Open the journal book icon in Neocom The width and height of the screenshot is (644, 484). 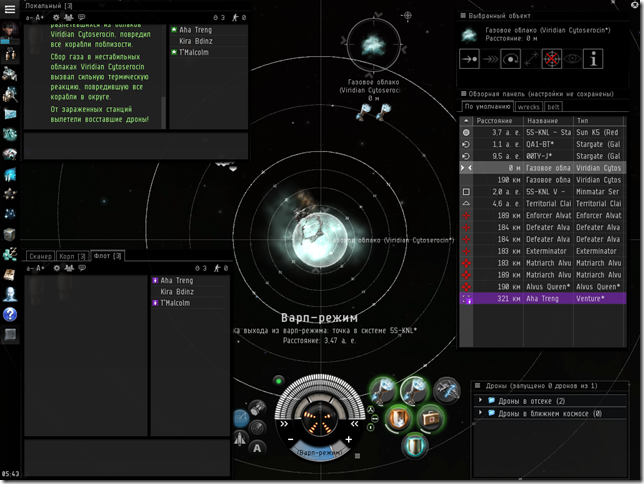10,274
